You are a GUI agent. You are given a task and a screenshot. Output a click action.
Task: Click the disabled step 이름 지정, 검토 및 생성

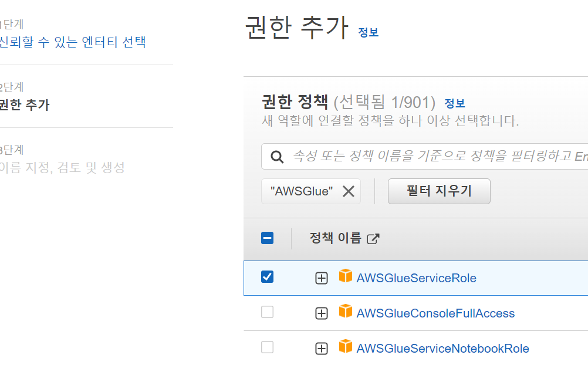[x=62, y=167]
